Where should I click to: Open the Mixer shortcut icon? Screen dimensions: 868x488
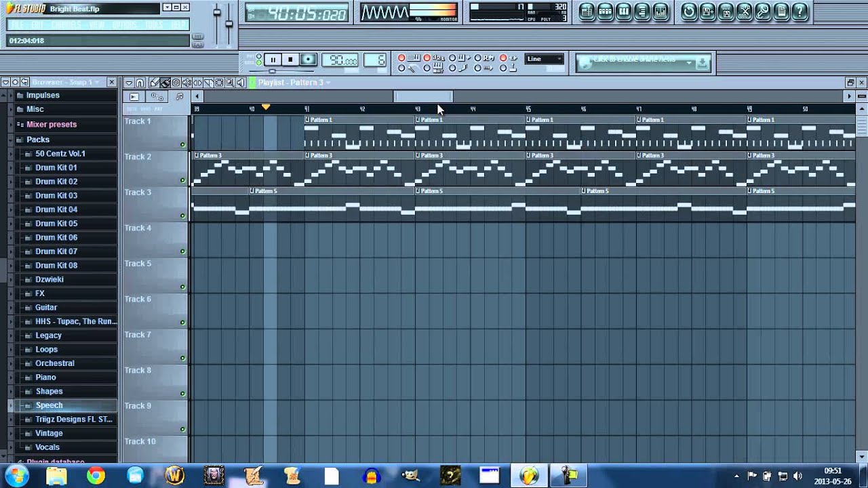pyautogui.click(x=660, y=11)
